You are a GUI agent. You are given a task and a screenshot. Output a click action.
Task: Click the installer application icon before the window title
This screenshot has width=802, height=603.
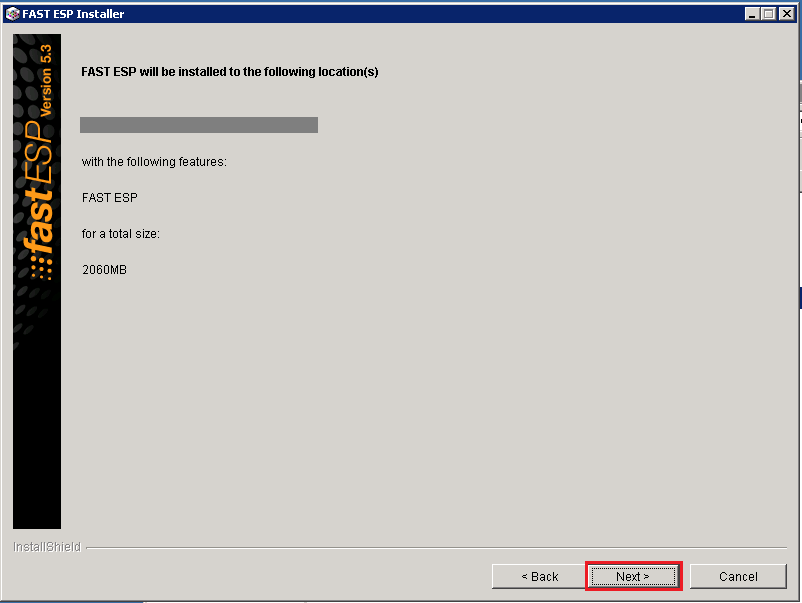[10, 13]
